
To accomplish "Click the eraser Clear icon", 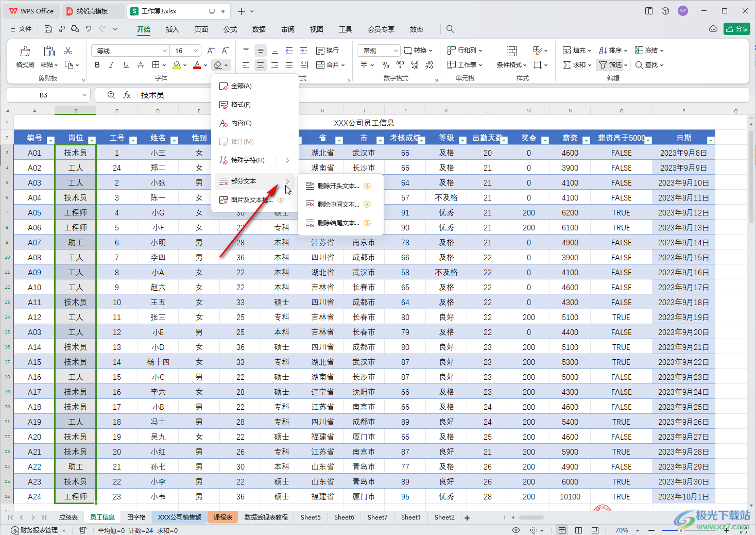I will (218, 65).
